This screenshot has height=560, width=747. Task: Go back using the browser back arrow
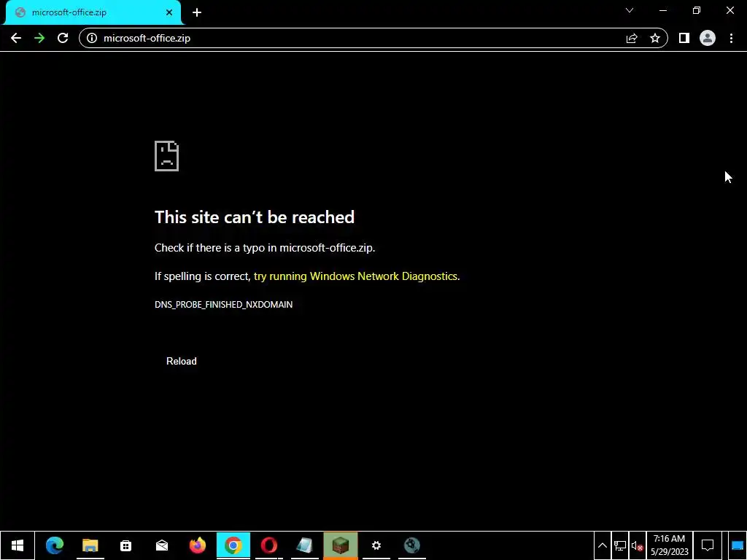(x=16, y=38)
